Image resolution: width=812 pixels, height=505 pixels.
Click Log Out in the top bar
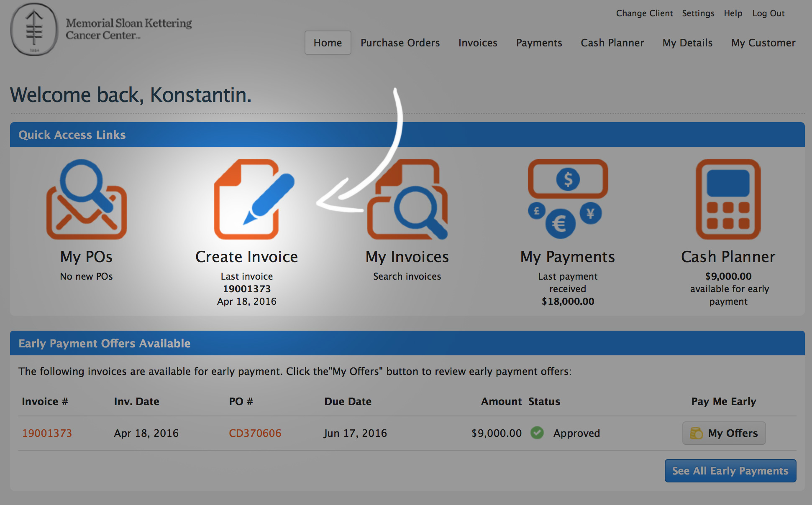768,13
